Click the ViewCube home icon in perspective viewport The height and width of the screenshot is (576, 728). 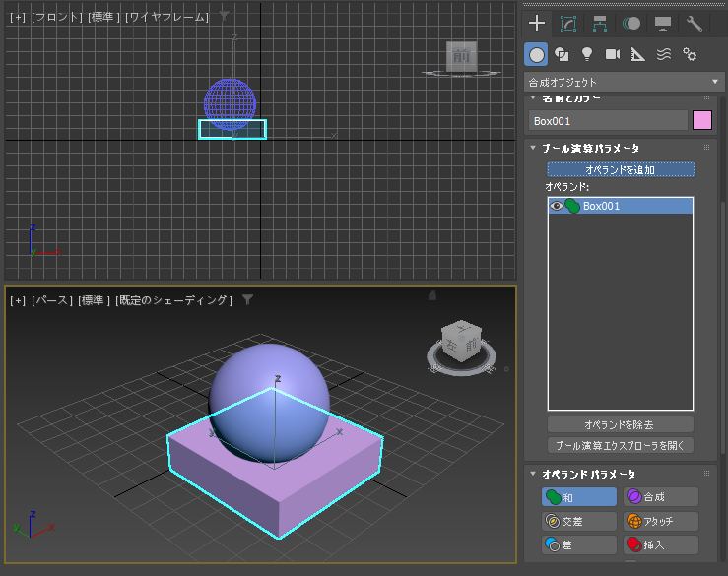432,295
